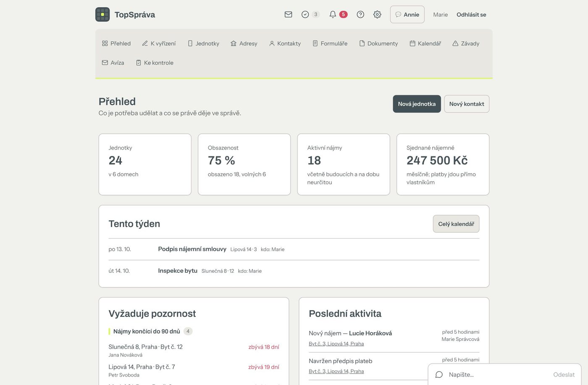Open the settings gear icon
588x385 pixels.
pyautogui.click(x=377, y=14)
